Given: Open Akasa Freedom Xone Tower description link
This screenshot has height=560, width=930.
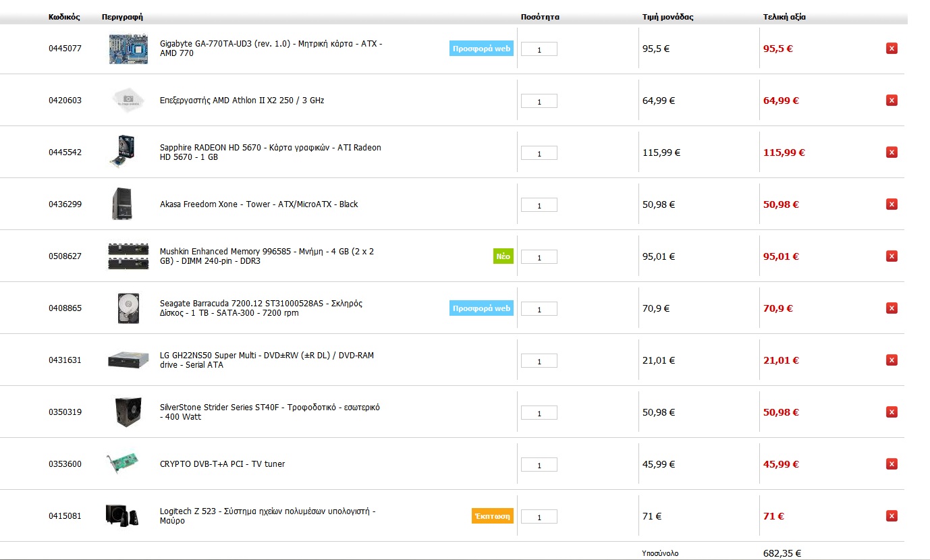Looking at the screenshot, I should tap(259, 204).
